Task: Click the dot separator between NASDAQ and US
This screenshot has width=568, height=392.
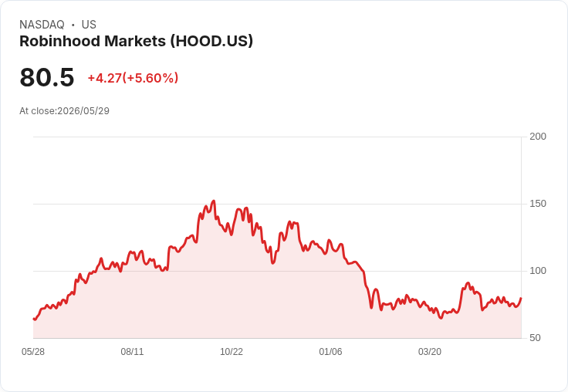Action: tap(73, 25)
